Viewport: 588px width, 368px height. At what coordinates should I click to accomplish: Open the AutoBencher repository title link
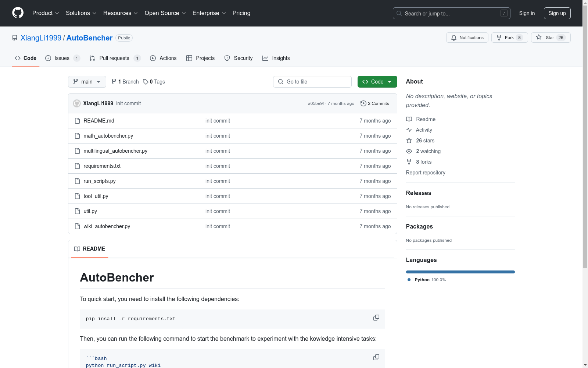(x=89, y=38)
